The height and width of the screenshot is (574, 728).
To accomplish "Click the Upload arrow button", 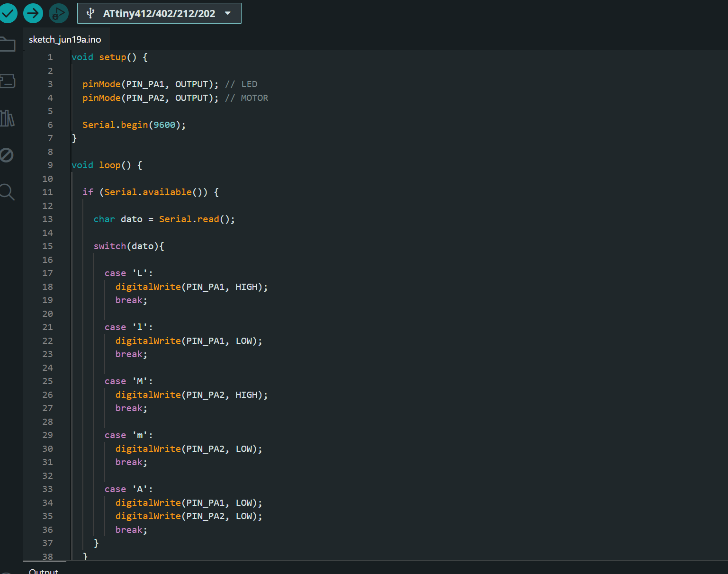I will (x=33, y=13).
